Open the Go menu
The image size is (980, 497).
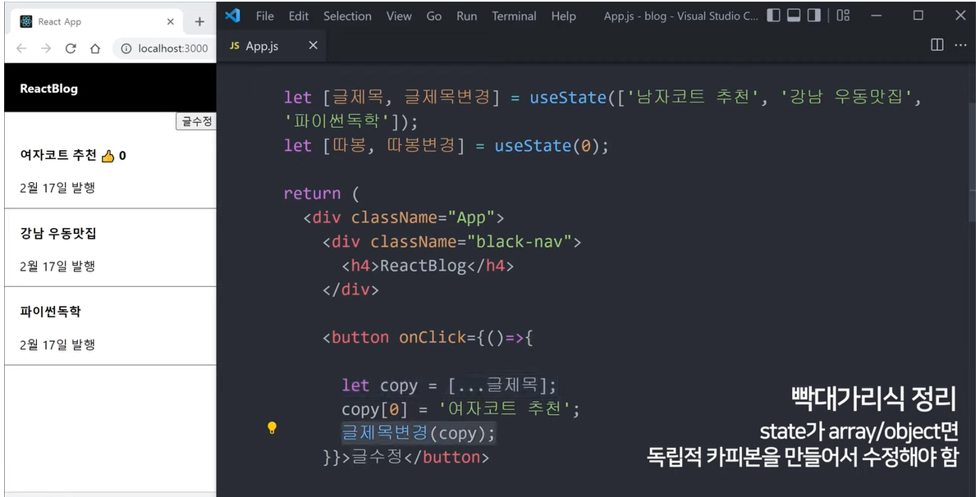tap(433, 16)
